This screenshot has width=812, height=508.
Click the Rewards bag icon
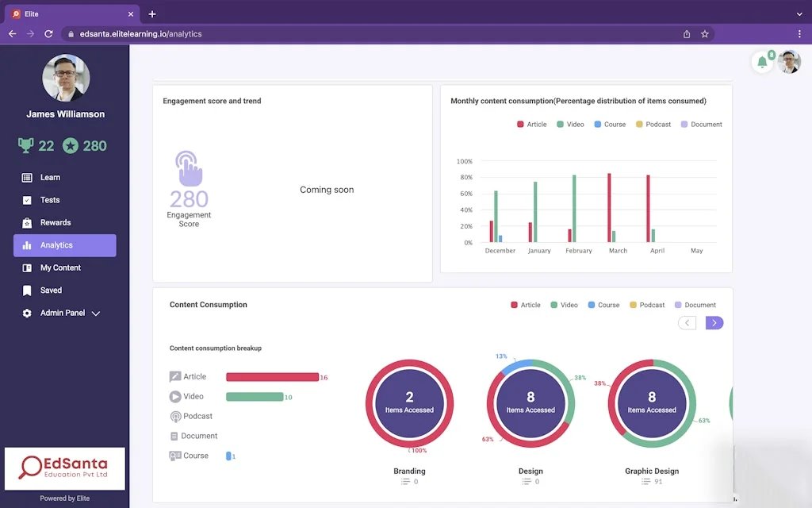pos(27,223)
